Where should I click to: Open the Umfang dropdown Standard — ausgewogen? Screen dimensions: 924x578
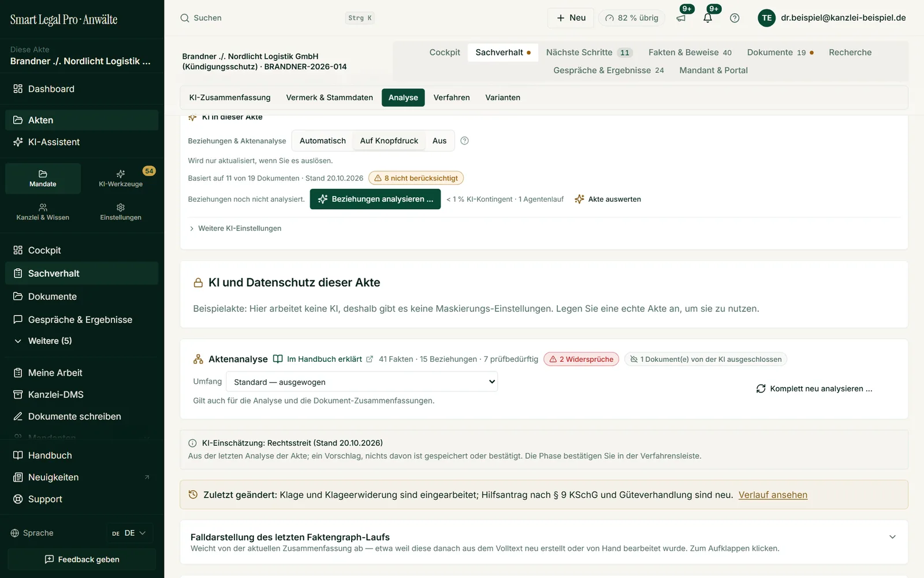point(362,382)
